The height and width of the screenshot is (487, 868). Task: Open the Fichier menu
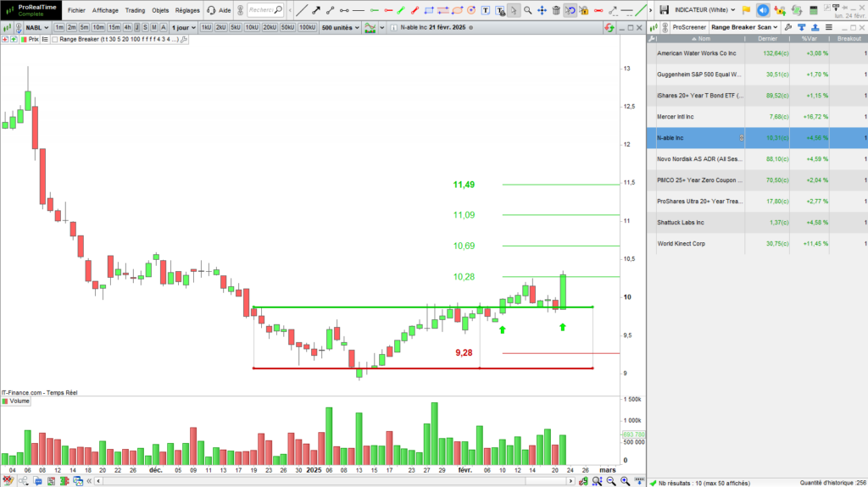click(x=76, y=10)
